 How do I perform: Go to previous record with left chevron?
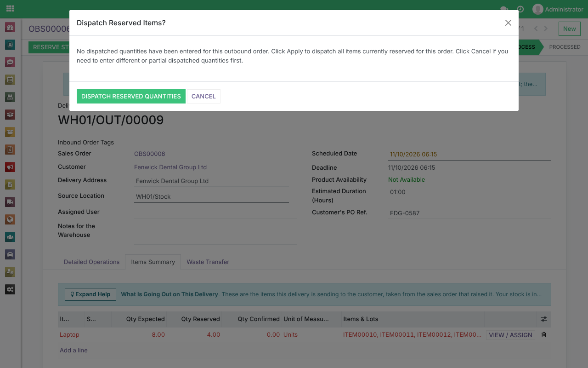tap(536, 29)
